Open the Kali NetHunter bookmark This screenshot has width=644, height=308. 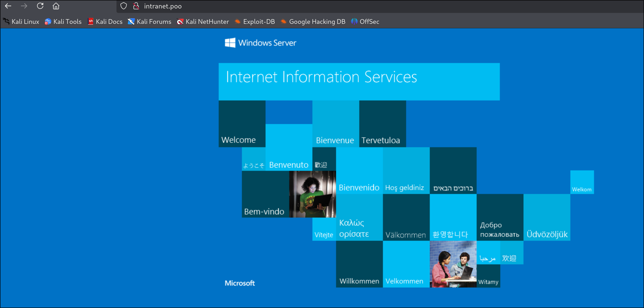point(203,22)
